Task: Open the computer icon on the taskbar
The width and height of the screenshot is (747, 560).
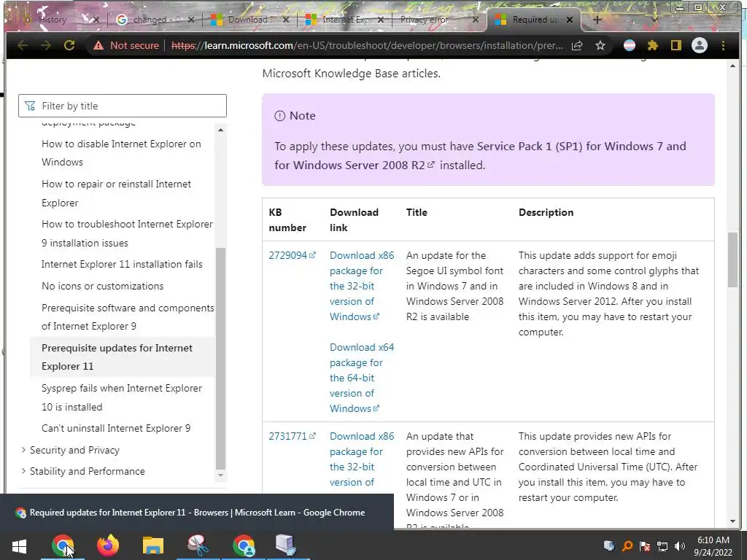Action: pyautogui.click(x=286, y=545)
